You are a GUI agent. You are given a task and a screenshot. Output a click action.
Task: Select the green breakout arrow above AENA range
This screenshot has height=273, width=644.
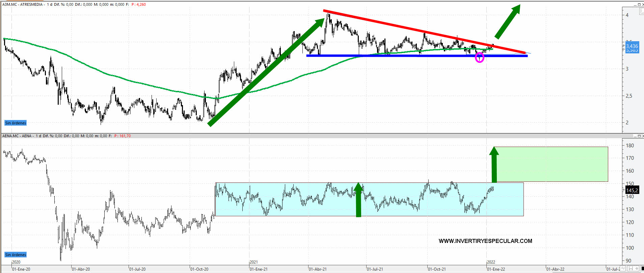[494, 165]
